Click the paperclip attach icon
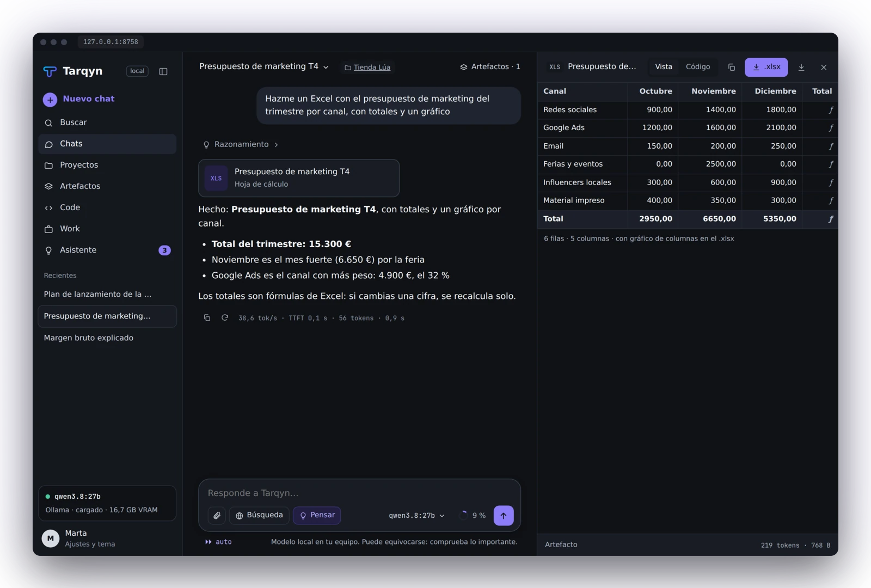The width and height of the screenshot is (871, 588). tap(217, 516)
